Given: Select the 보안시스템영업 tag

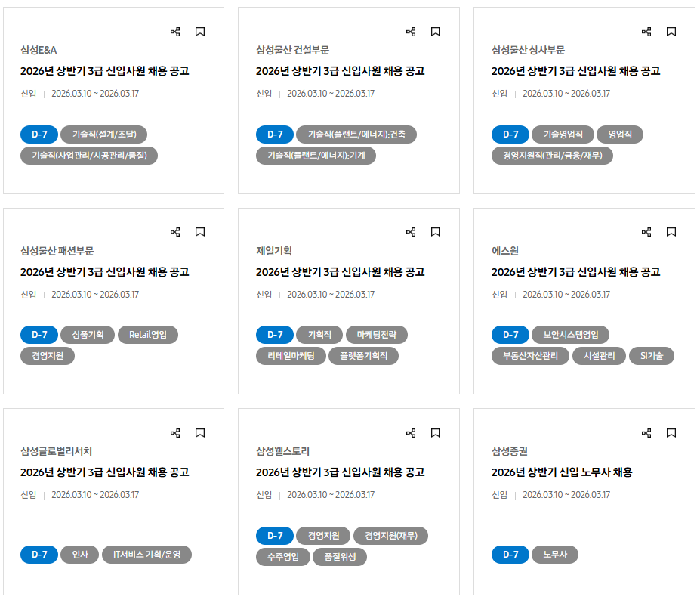Looking at the screenshot, I should 570,335.
